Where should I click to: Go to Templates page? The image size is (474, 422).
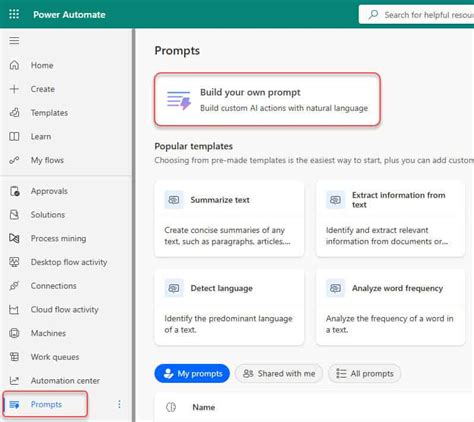coord(49,113)
